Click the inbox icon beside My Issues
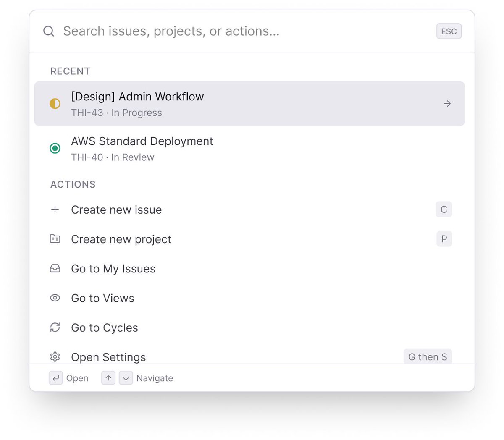 55,268
